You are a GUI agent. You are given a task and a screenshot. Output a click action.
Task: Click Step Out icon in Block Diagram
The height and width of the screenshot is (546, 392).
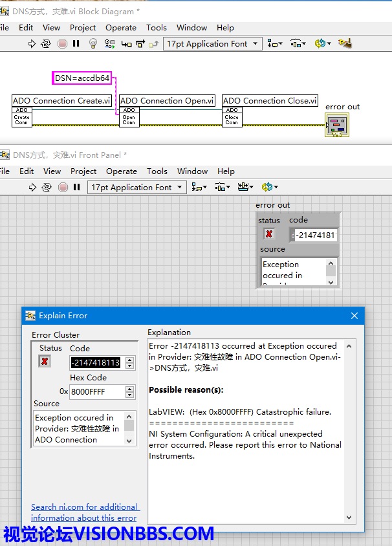[x=153, y=44]
